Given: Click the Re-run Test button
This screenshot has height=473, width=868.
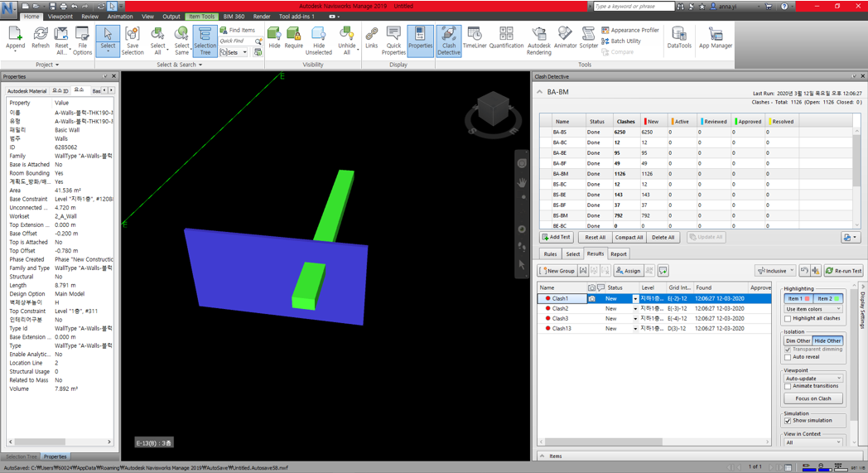Looking at the screenshot, I should (x=844, y=271).
